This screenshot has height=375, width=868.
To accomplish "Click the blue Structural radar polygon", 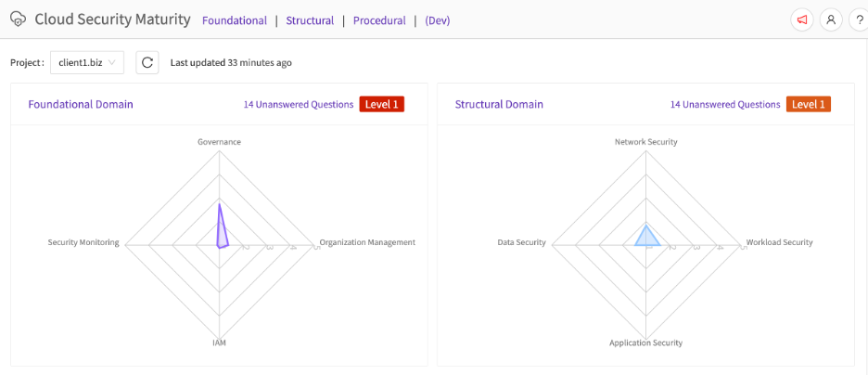I will click(646, 239).
